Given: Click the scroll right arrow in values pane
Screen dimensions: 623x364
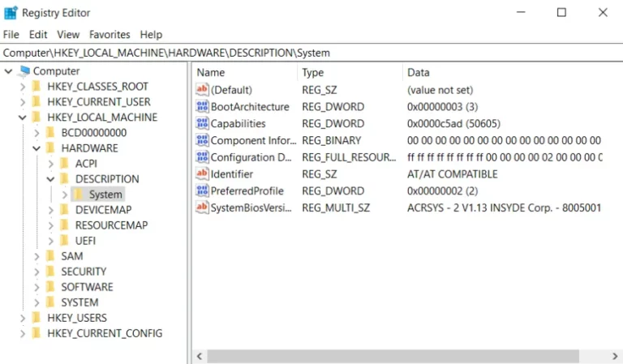Looking at the screenshot, I should (x=615, y=356).
